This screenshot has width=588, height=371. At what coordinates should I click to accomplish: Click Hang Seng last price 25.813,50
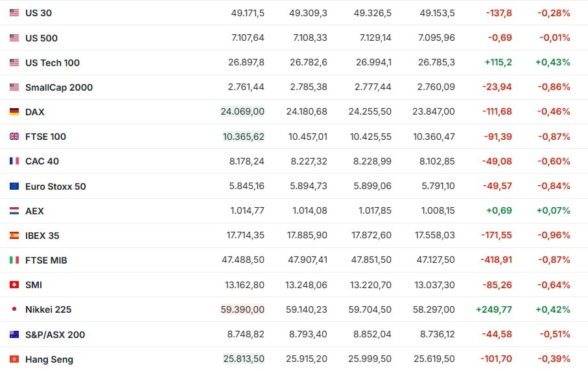point(242,359)
